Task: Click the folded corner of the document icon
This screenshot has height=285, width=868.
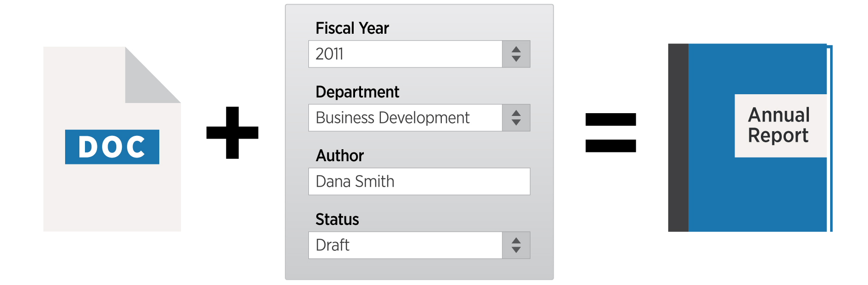Action: (x=152, y=75)
